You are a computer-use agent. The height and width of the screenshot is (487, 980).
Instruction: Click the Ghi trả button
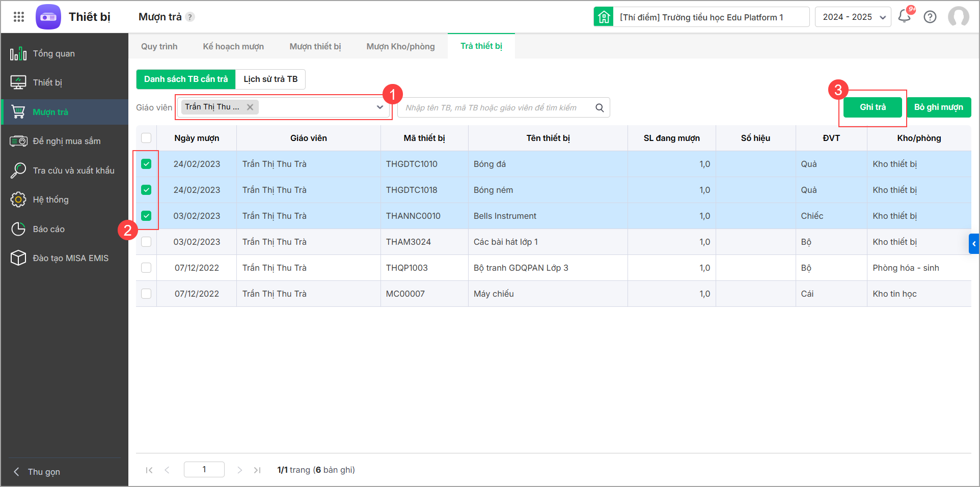click(x=873, y=107)
